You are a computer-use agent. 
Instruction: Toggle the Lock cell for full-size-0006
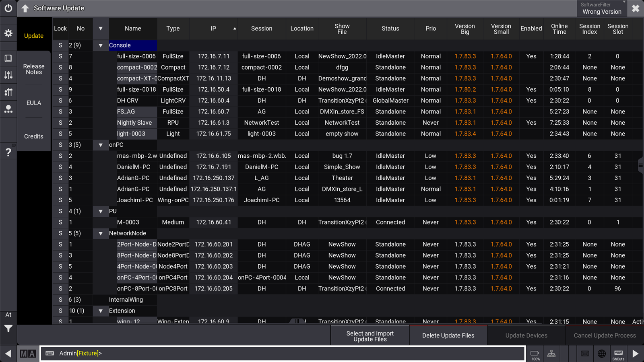click(60, 56)
